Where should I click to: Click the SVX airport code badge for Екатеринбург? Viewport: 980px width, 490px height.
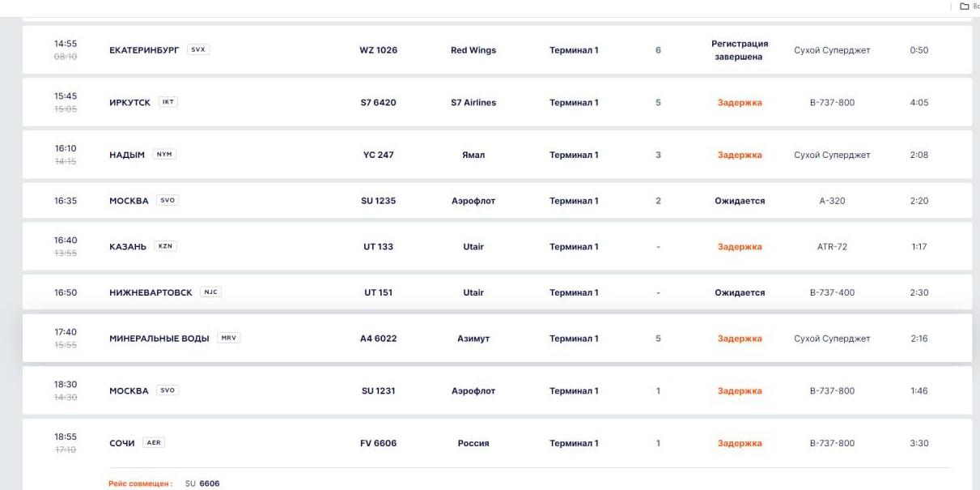[x=198, y=49]
